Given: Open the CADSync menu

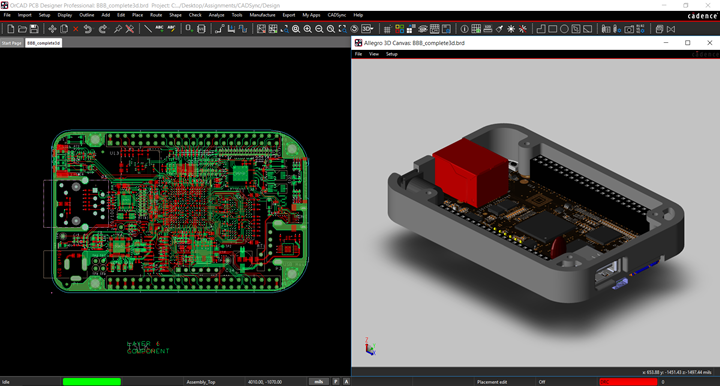Looking at the screenshot, I should 337,15.
